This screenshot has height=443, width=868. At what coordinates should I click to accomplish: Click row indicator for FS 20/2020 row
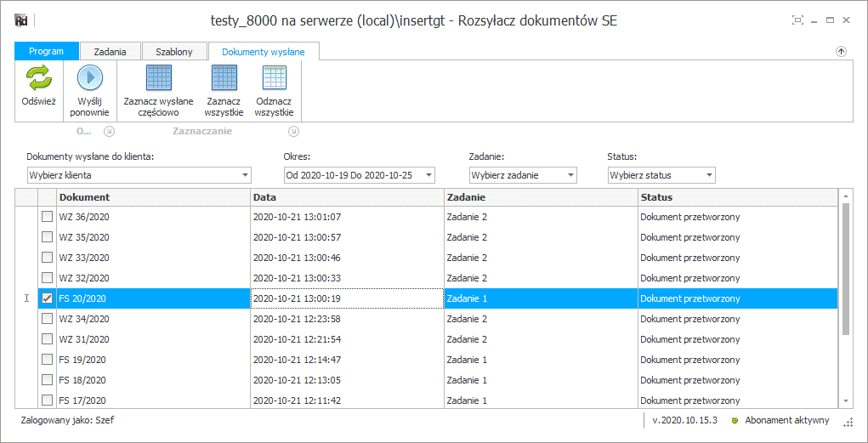click(x=26, y=298)
